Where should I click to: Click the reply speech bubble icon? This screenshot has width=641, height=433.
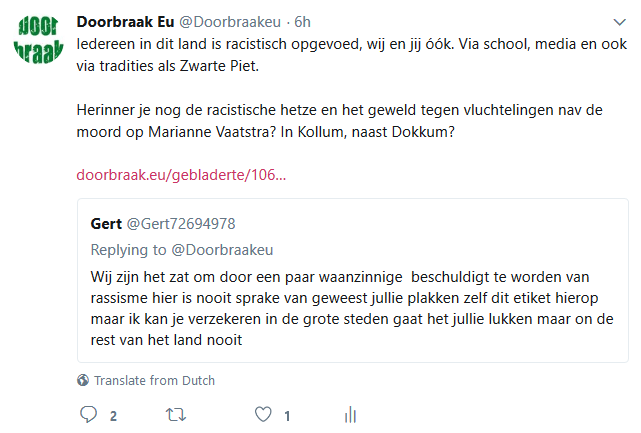[x=88, y=415]
